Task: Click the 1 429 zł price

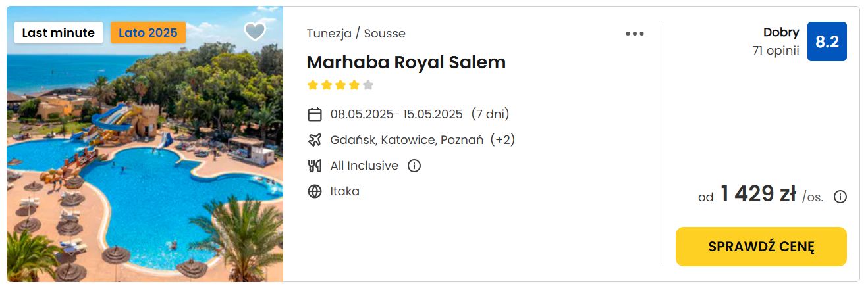Action: (x=758, y=194)
